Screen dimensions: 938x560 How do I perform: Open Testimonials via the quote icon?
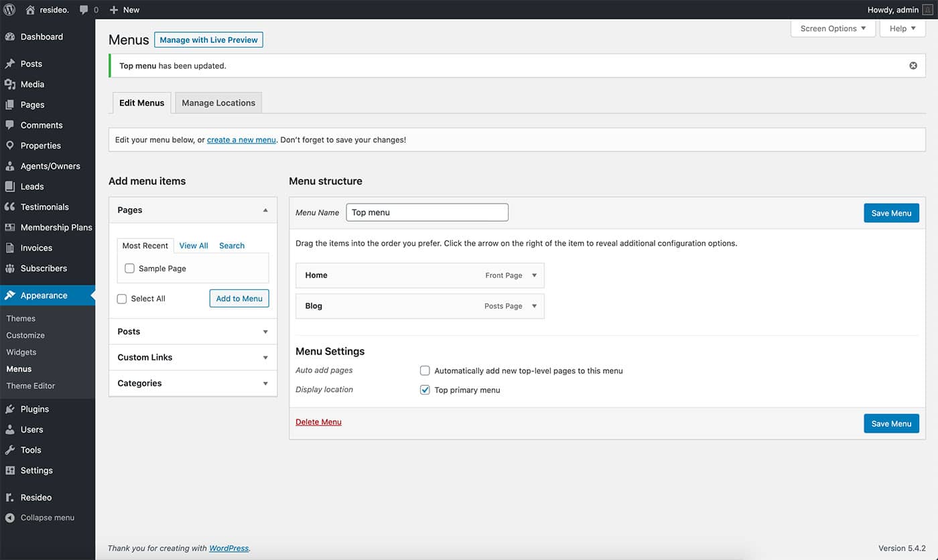coord(10,207)
